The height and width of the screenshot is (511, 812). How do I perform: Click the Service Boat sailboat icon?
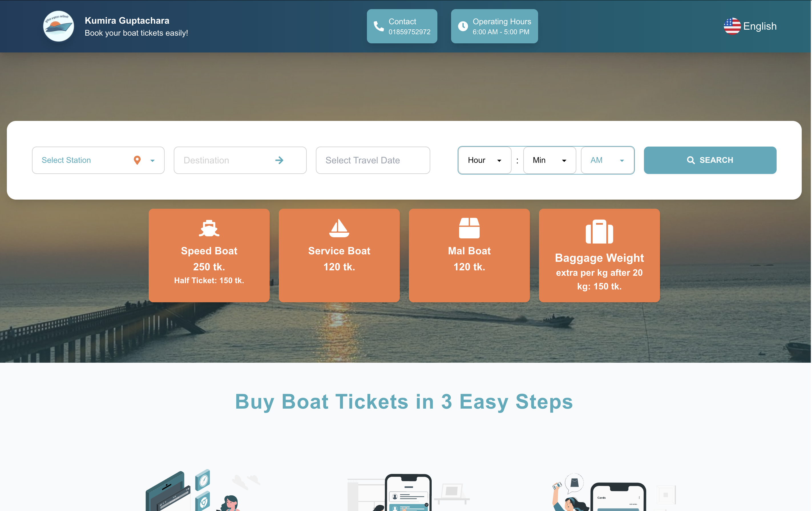[339, 228]
